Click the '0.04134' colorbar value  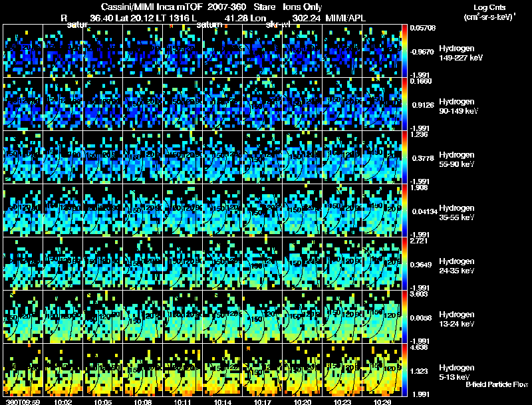click(425, 211)
